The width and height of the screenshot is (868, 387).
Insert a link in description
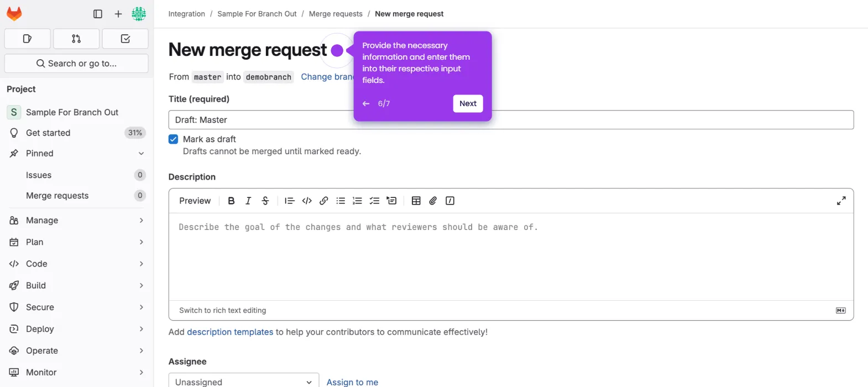coord(324,201)
